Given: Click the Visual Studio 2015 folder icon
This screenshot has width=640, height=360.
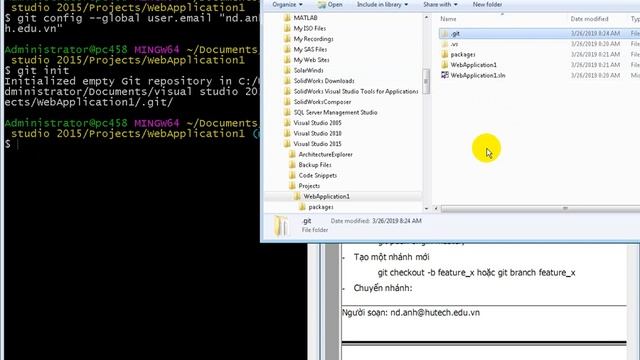Looking at the screenshot, I should (287, 144).
